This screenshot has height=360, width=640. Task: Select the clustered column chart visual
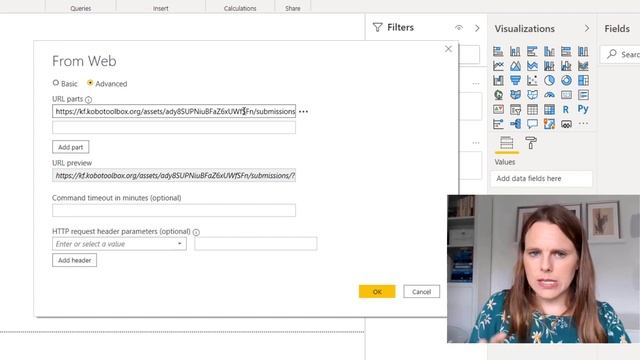coord(549,51)
